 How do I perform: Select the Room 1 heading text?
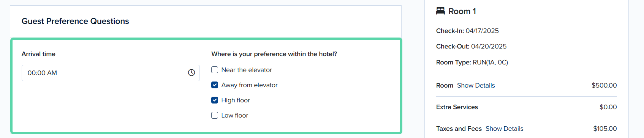pos(462,11)
